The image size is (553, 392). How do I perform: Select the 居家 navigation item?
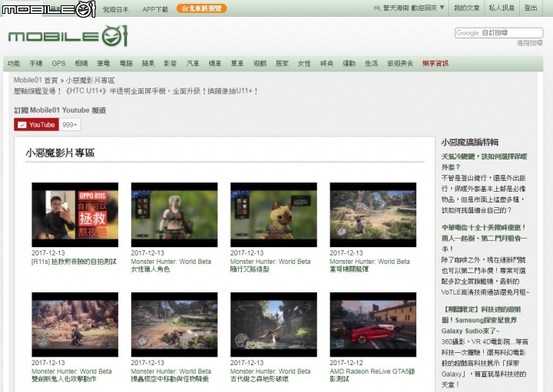coord(282,64)
